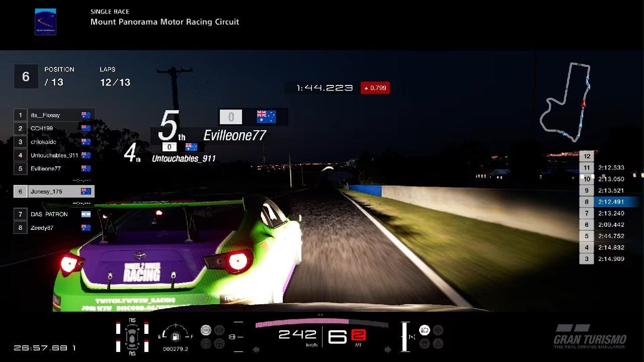
Task: Click lap 9 time 2:13.521
Action: pos(611,191)
